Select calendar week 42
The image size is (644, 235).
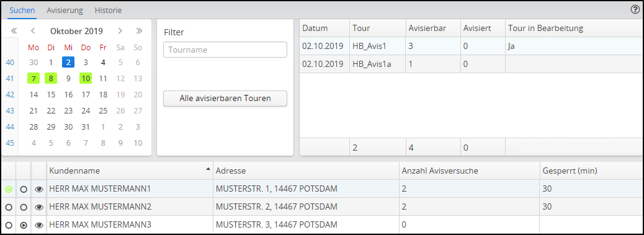pos(11,95)
